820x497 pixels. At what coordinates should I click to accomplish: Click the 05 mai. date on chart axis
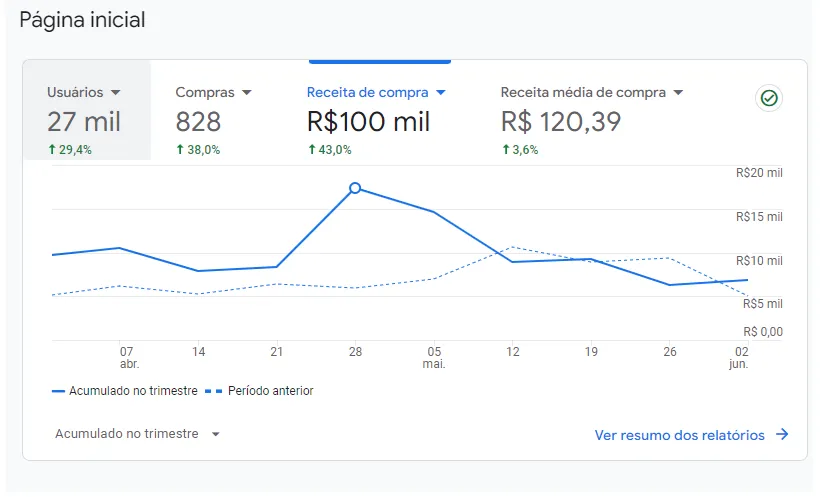[x=434, y=357]
